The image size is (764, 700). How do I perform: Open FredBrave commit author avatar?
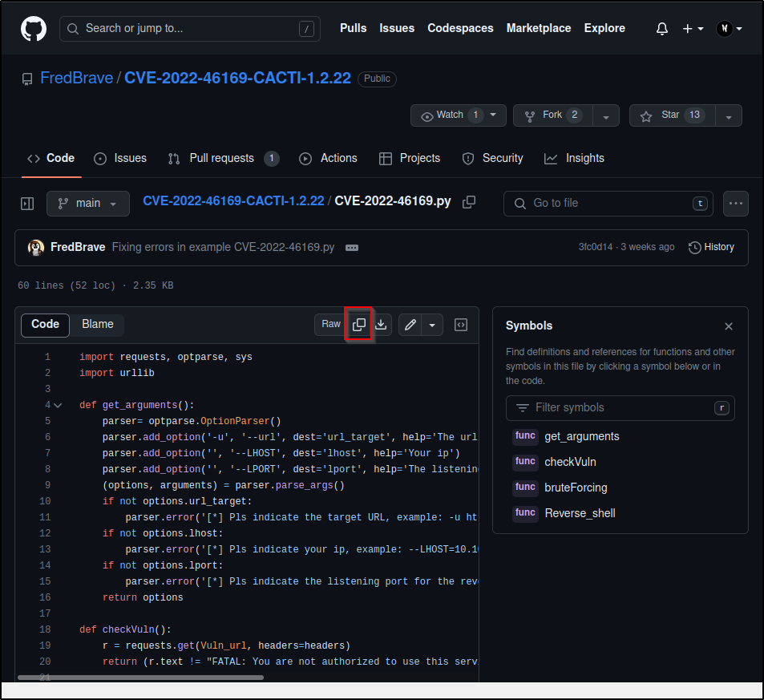(35, 248)
